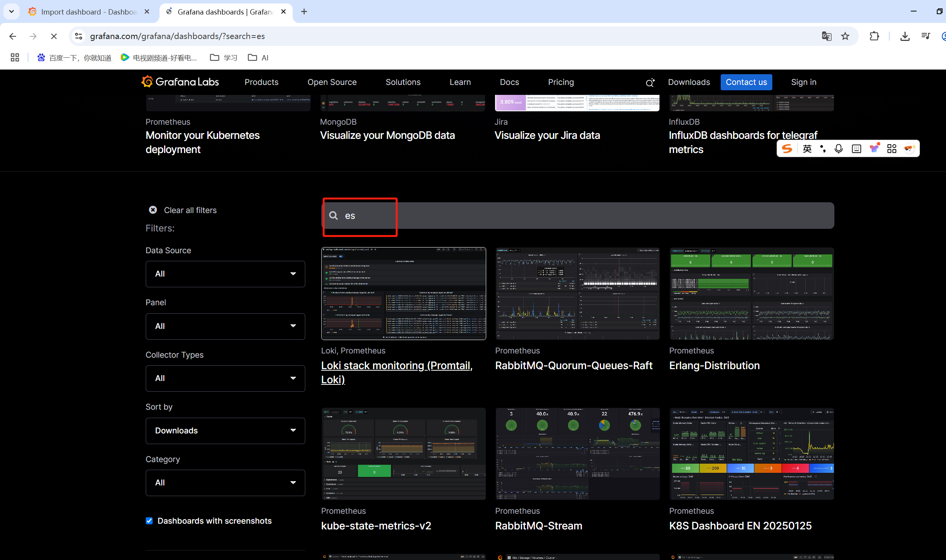The image size is (946, 560).
Task: Click the browser forward arrow
Action: coord(33,36)
